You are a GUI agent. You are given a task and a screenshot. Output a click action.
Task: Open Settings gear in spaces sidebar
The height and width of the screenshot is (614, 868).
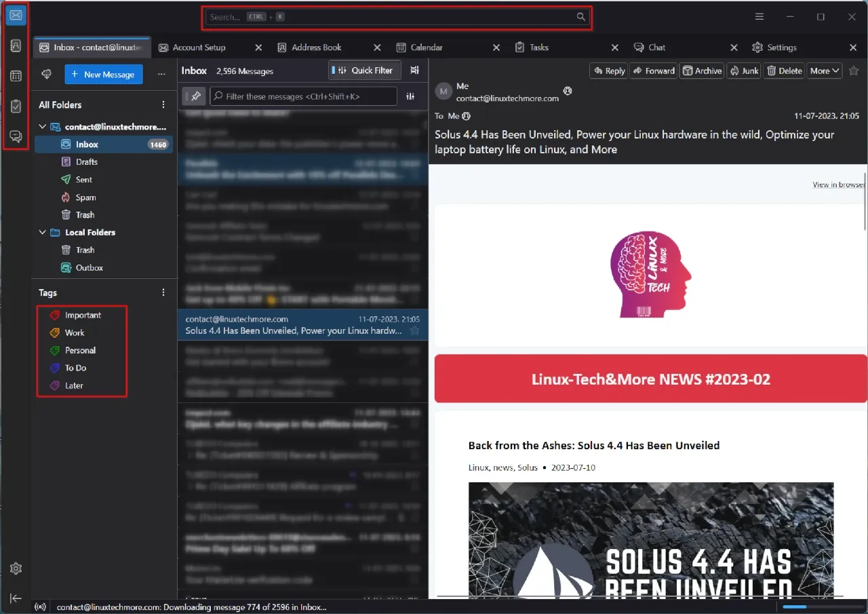[16, 569]
